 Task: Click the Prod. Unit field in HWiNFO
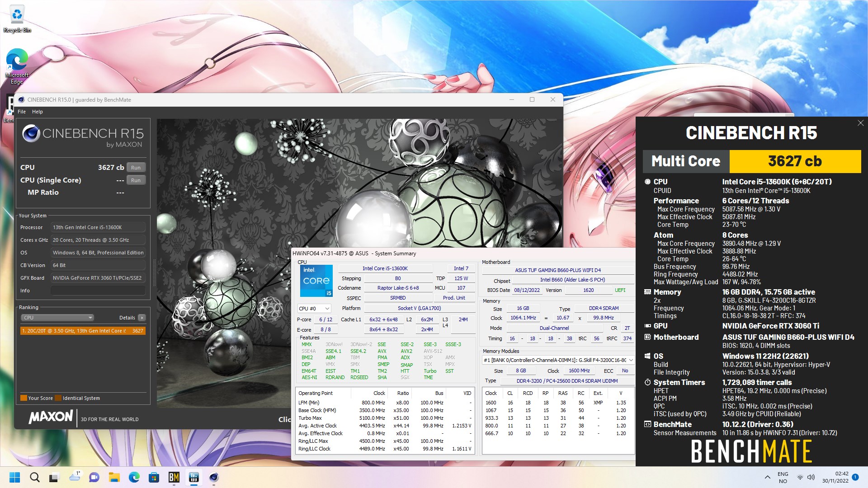click(x=454, y=298)
